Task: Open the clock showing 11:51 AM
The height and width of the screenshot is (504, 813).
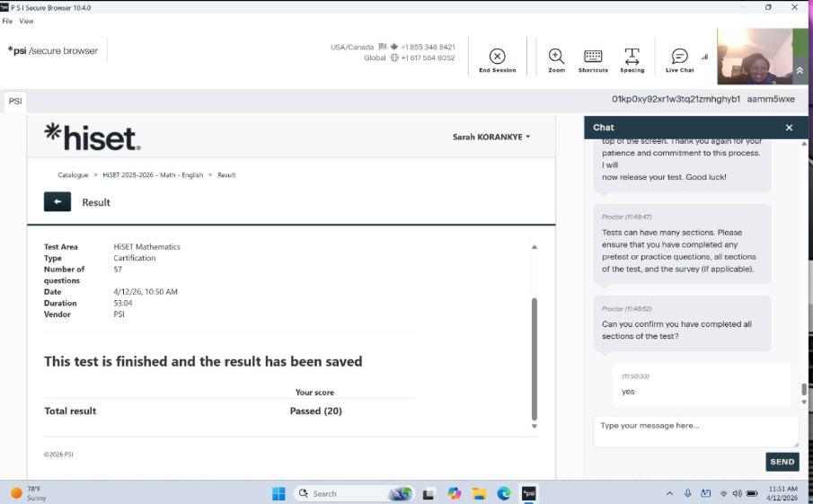Action: point(782,493)
